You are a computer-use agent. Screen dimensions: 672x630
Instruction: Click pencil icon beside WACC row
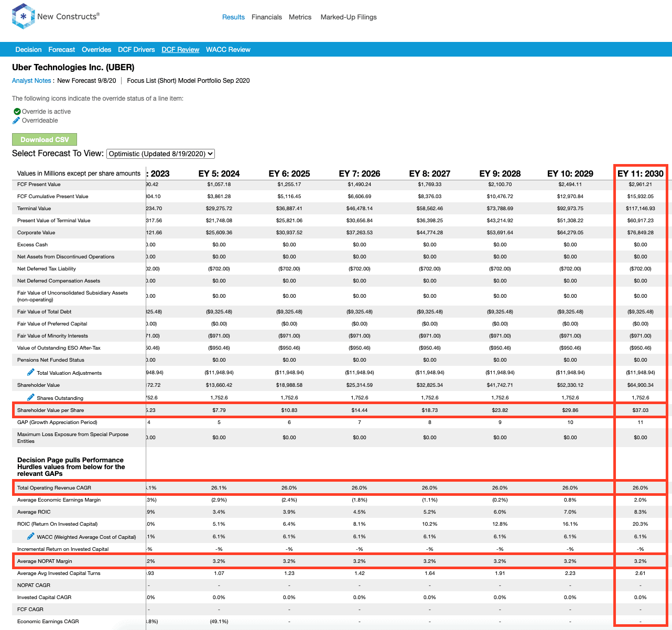(x=31, y=536)
